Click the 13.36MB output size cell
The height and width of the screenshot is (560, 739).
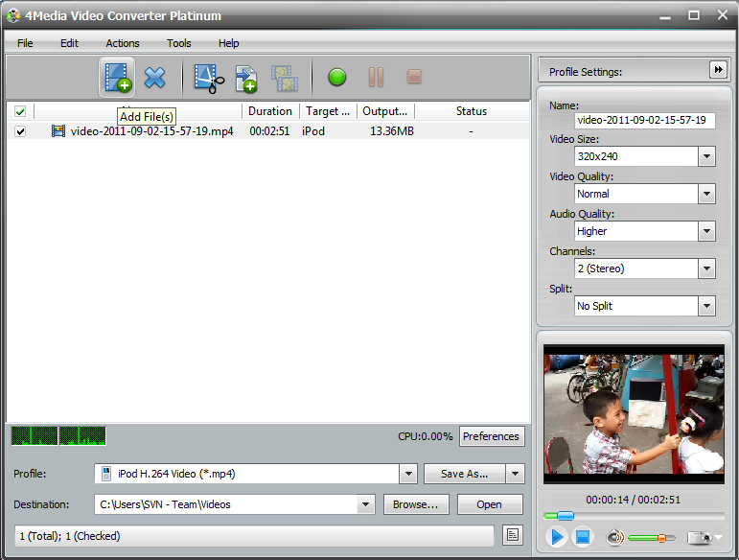[x=392, y=131]
